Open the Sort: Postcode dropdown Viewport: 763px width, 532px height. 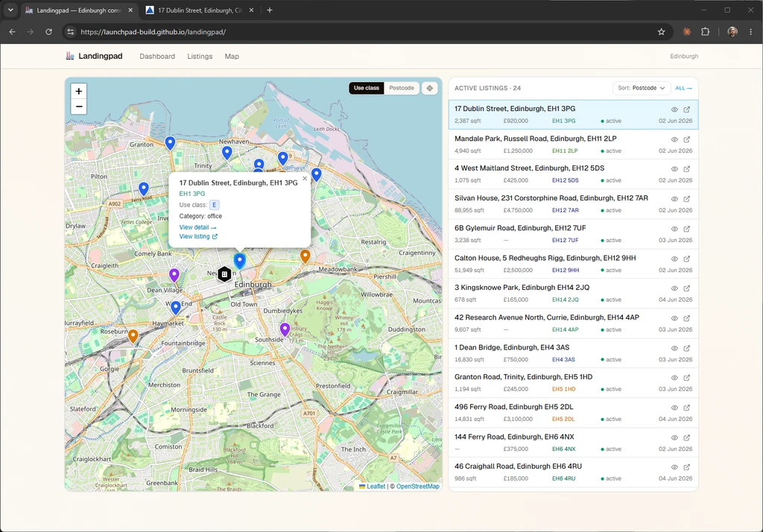click(x=641, y=88)
